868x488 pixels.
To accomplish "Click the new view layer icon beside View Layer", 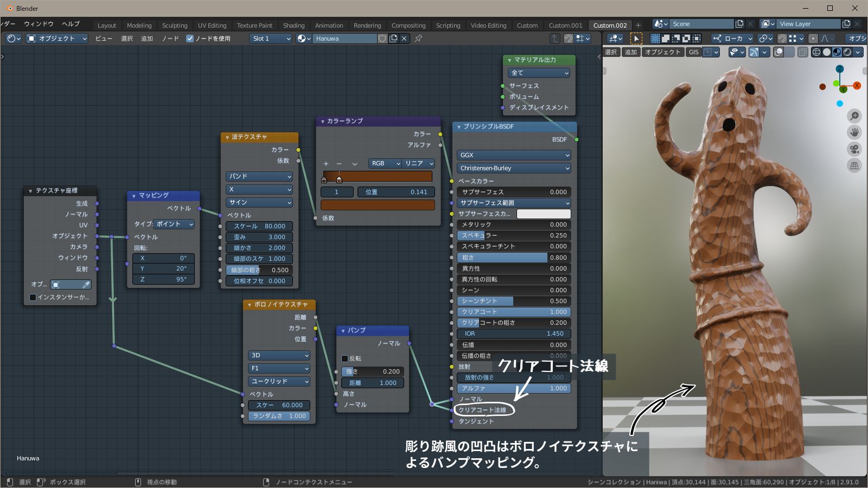I will point(846,24).
